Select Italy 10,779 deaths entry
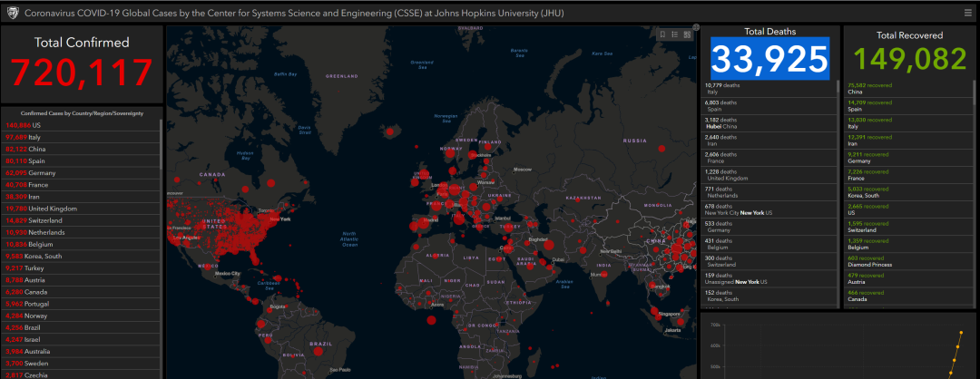Viewport: 980px width, 379px height. 726,88
